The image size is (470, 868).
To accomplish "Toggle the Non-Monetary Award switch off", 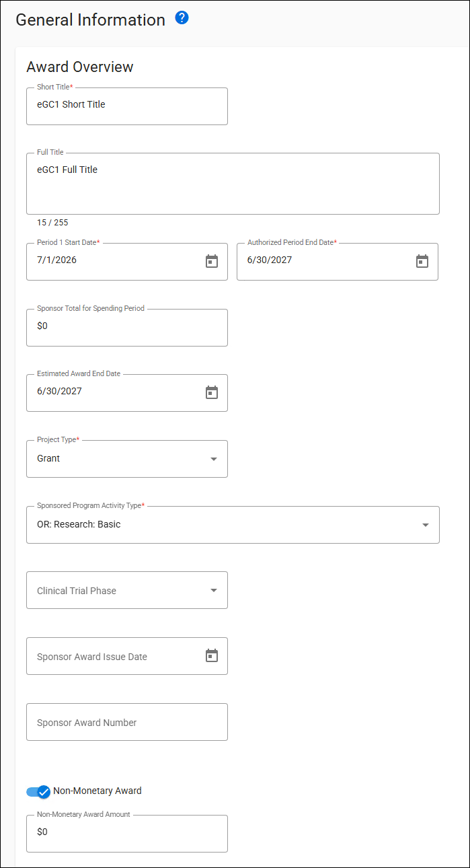I will coord(39,791).
